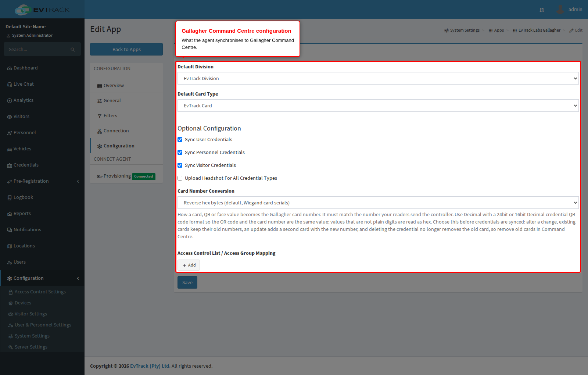Open the Notifications sidebar icon
The height and width of the screenshot is (375, 588).
(x=10, y=230)
